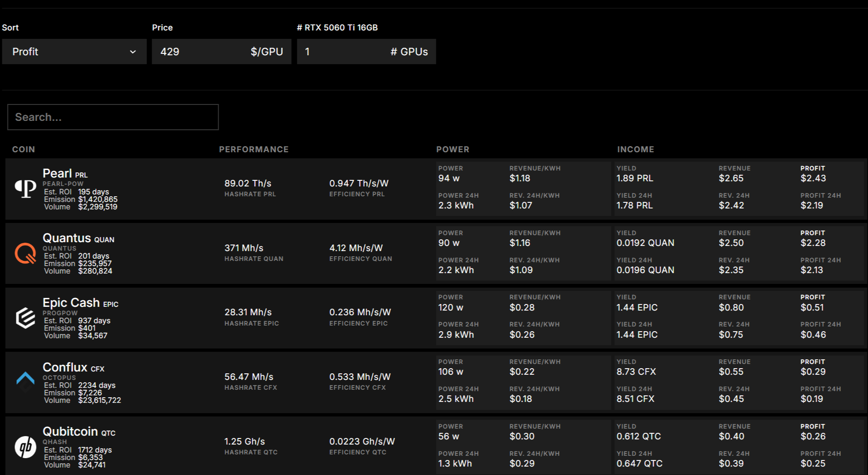The height and width of the screenshot is (475, 868).
Task: Open the Epic Cash EPIC coin name
Action: pos(81,303)
